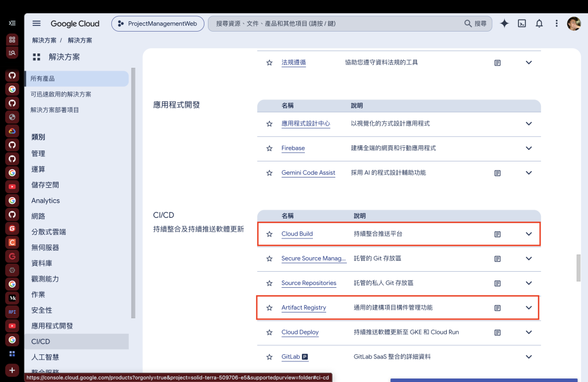Expand the Firebase row chevron
Viewport: 588px width, 382px height.
click(x=529, y=148)
